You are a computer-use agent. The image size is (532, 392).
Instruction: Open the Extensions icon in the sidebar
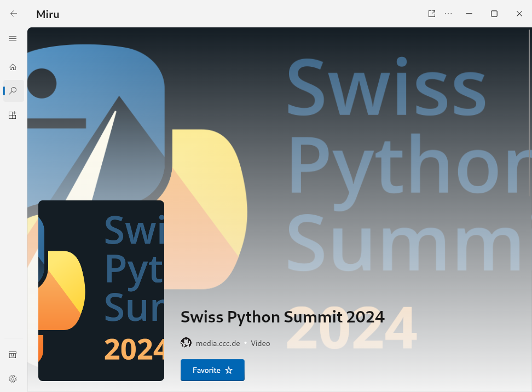13,115
